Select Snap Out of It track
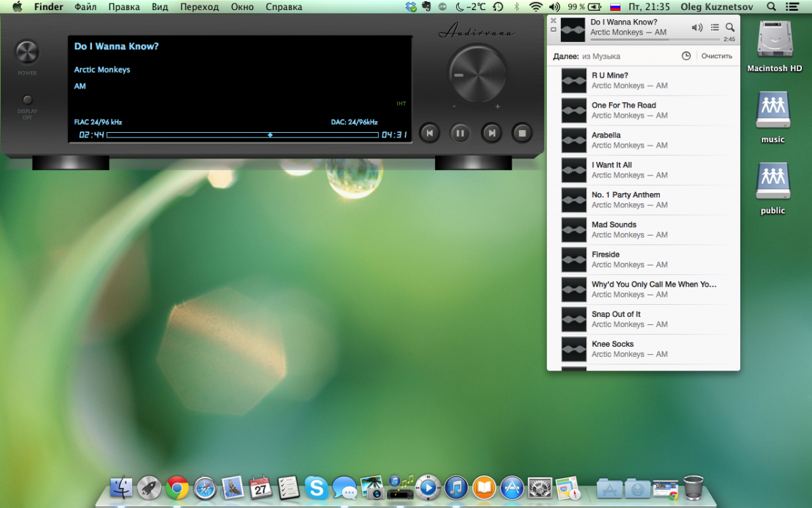The width and height of the screenshot is (812, 508). coord(643,319)
